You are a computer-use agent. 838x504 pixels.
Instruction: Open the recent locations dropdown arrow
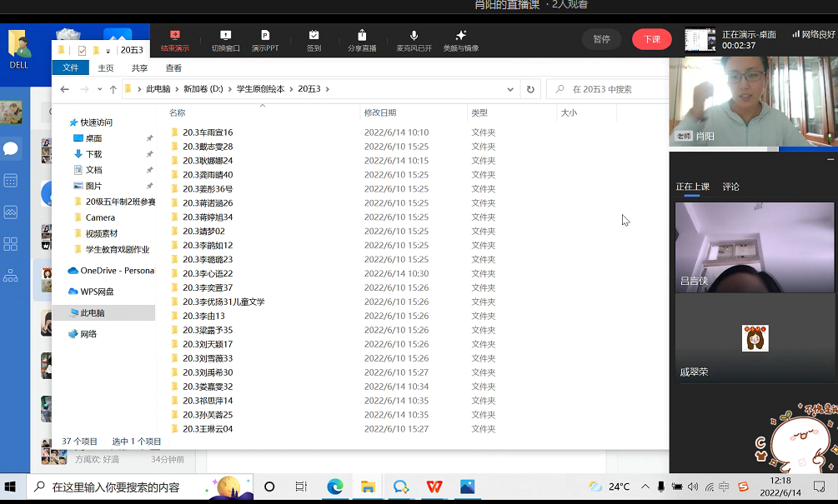point(99,89)
